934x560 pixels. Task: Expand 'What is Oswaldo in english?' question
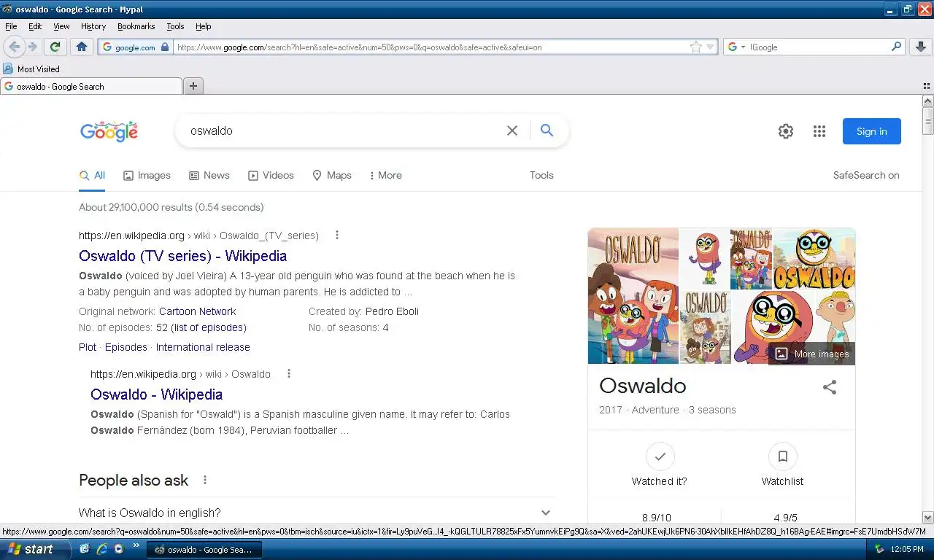coord(316,513)
